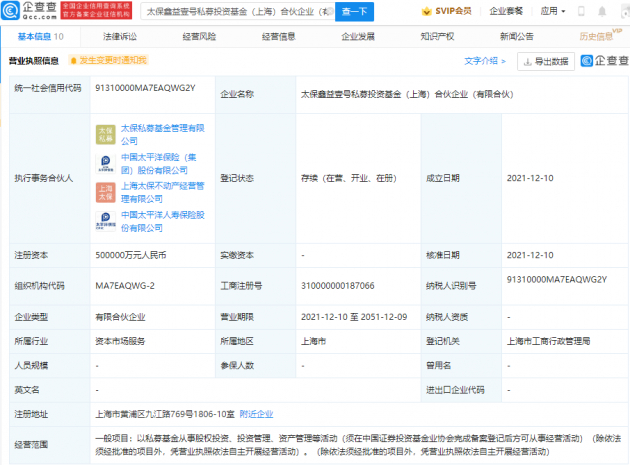Open the 知识产权 tab
Viewport: 630px width, 465px height.
coord(437,36)
